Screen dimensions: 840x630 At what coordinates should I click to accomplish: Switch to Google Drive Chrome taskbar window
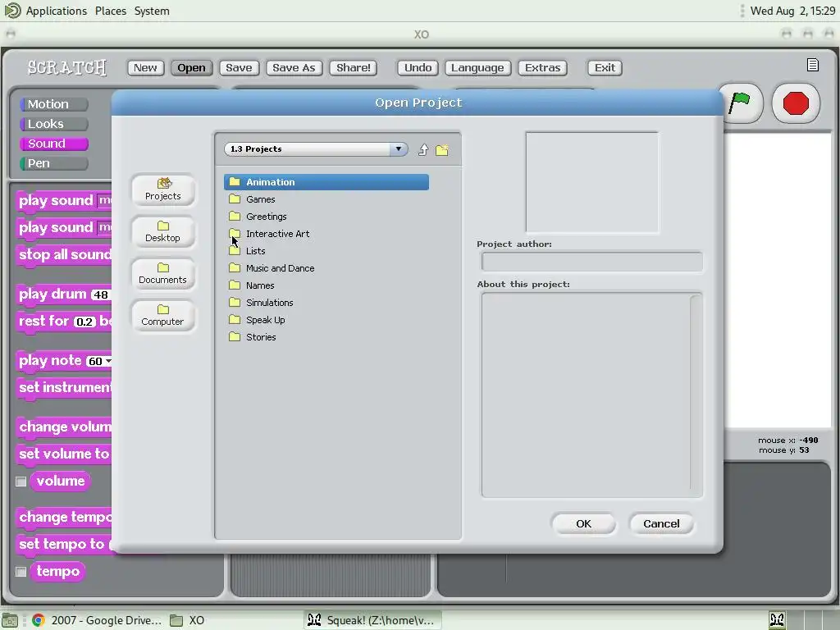[97, 620]
